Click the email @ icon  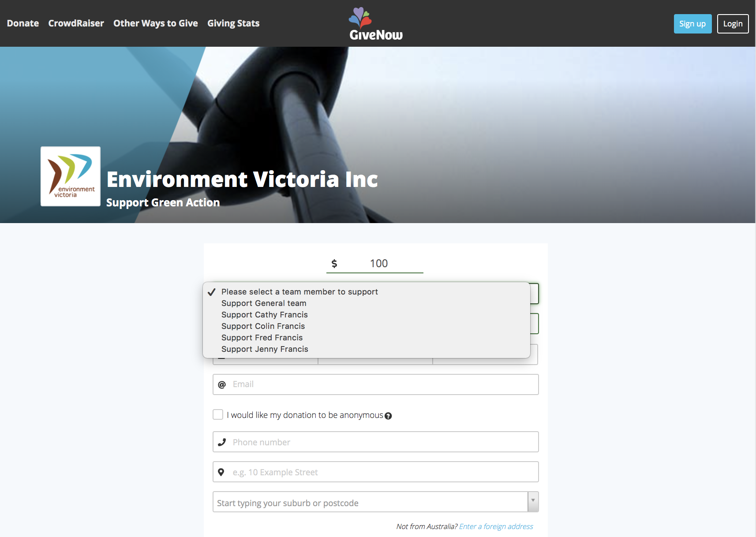[222, 384]
